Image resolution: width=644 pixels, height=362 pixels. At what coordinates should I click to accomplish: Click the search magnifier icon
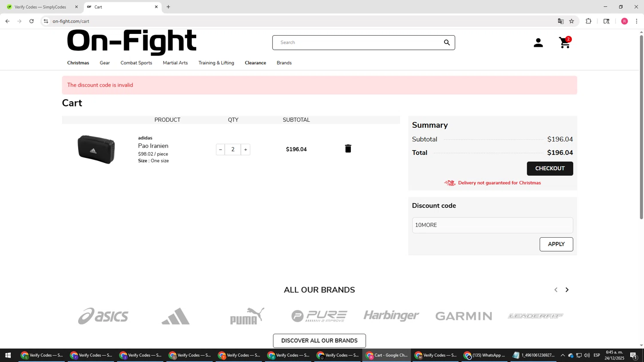click(447, 42)
